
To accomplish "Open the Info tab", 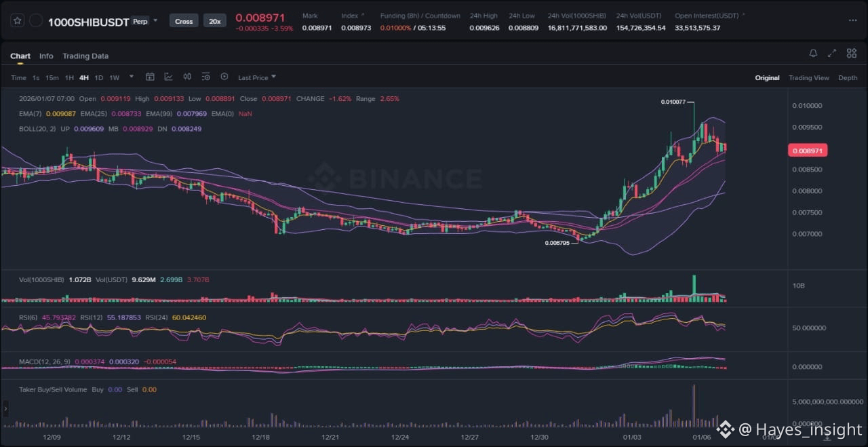I will click(x=46, y=56).
